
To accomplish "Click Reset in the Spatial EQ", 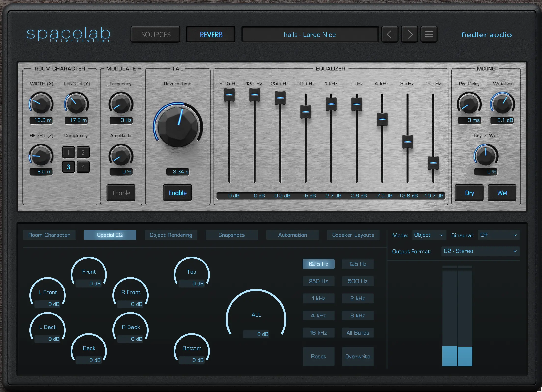I will pyautogui.click(x=318, y=356).
